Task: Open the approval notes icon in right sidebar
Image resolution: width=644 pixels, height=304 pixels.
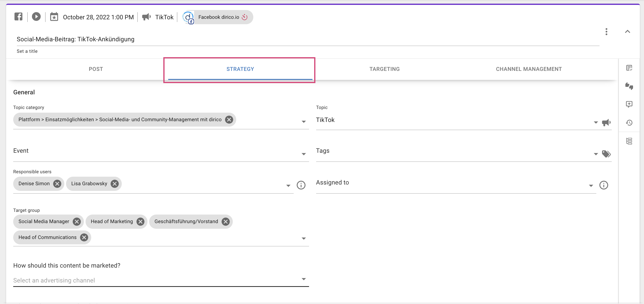Action: tap(630, 67)
